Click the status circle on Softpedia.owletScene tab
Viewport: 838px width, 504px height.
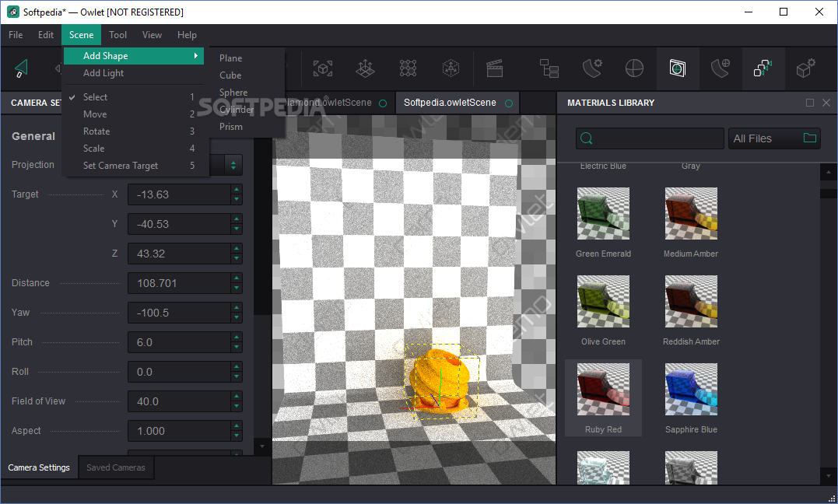pyautogui.click(x=509, y=103)
